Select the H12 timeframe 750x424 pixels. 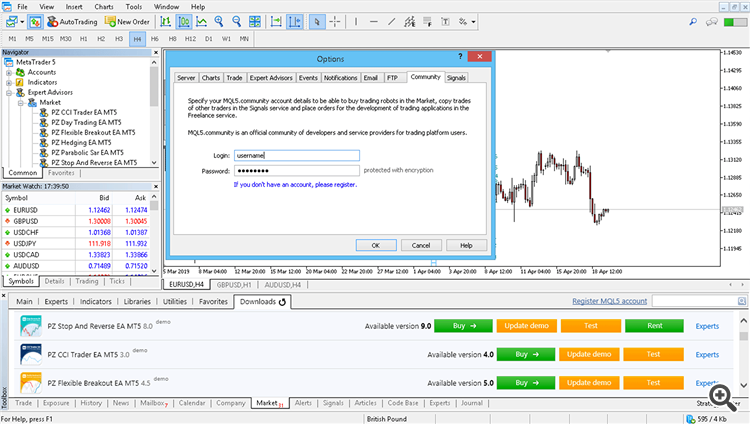click(x=190, y=39)
